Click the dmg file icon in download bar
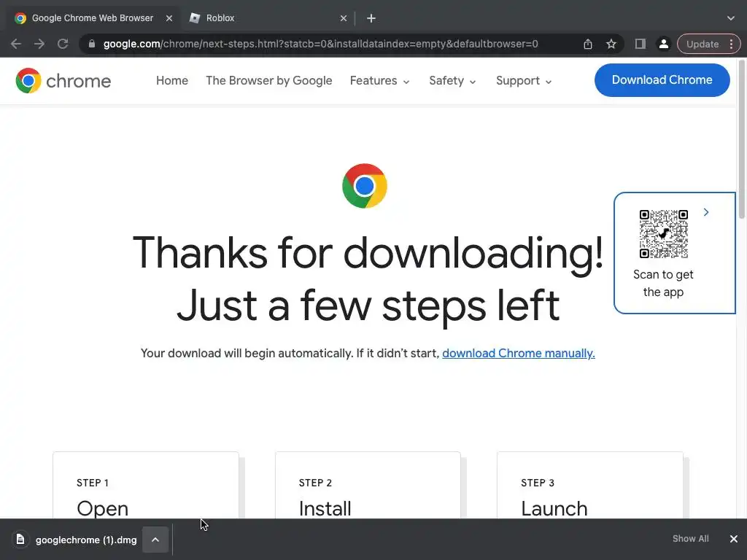The image size is (747, 560). 20,539
